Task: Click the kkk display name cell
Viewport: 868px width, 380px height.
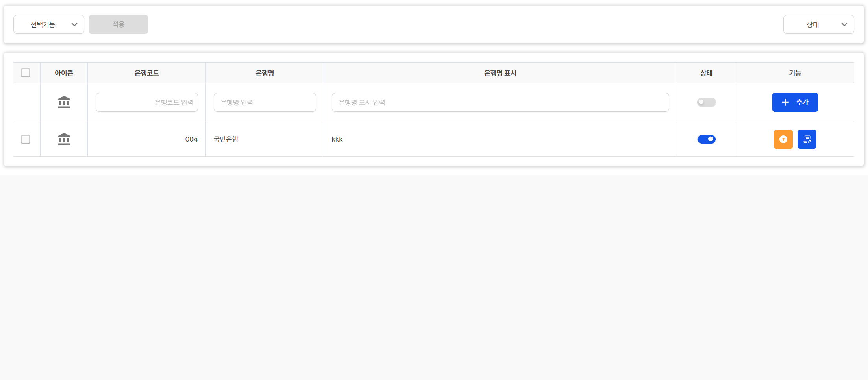Action: [337, 139]
